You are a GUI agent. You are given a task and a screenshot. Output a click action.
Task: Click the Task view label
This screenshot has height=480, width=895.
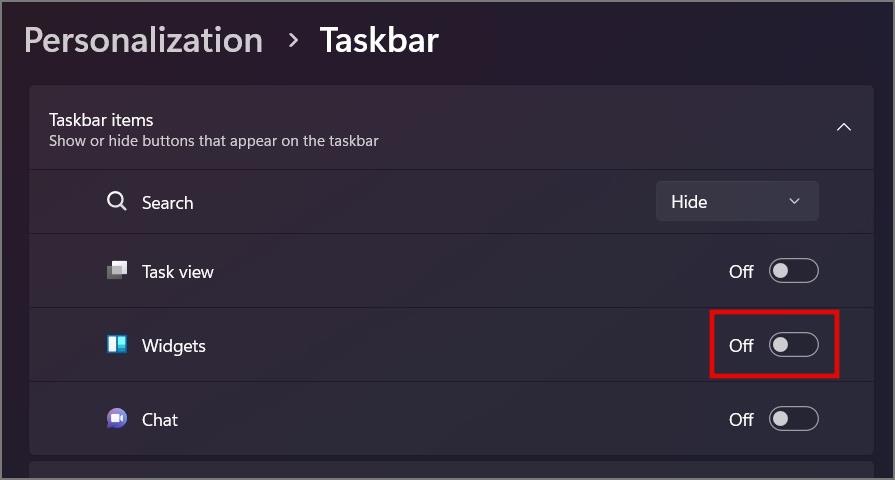pos(178,272)
